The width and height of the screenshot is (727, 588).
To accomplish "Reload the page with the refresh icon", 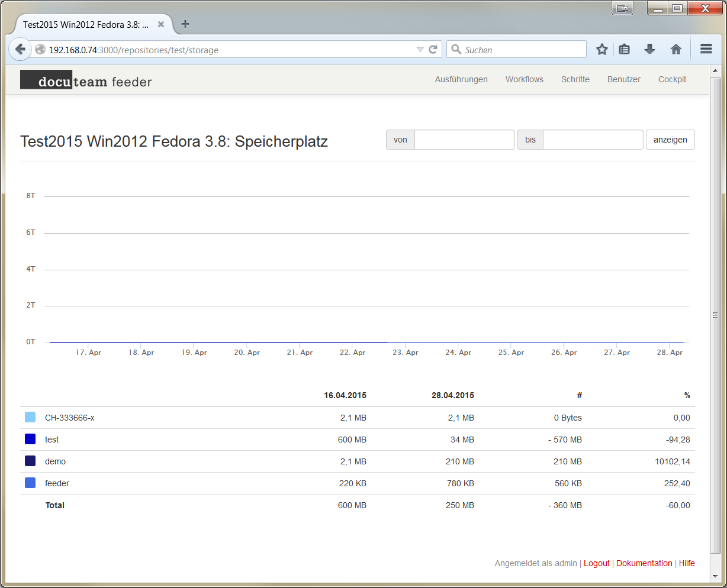I will [x=433, y=50].
